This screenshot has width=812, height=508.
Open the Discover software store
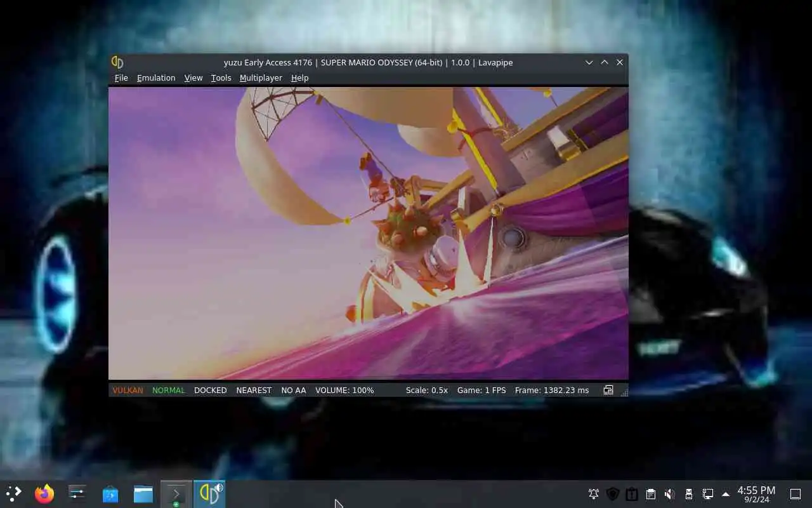coord(110,493)
